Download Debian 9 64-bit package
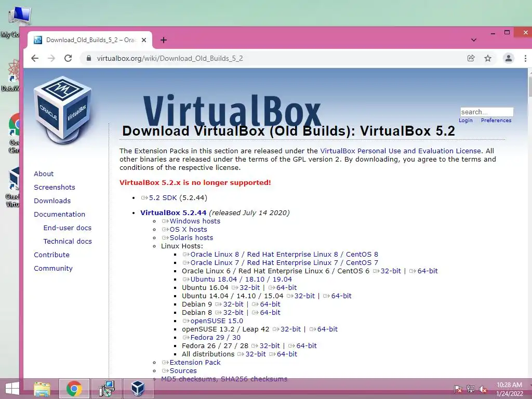The width and height of the screenshot is (532, 399). click(266, 304)
